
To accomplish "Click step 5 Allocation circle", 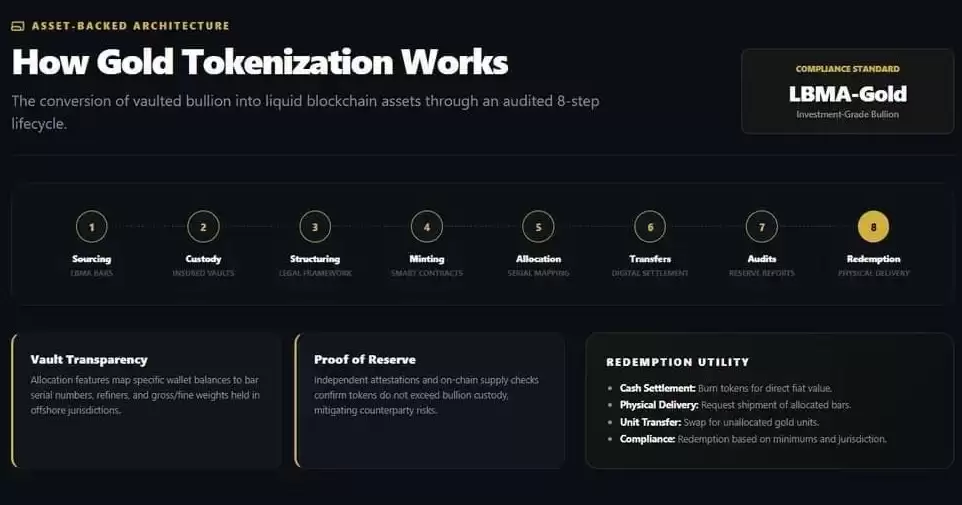I will pyautogui.click(x=538, y=226).
